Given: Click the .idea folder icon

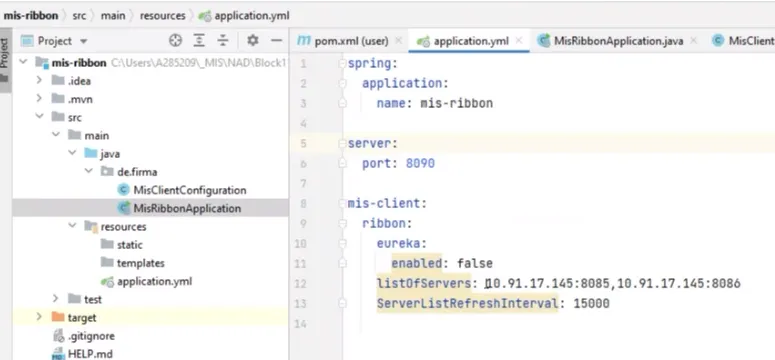Looking at the screenshot, I should click(x=58, y=81).
